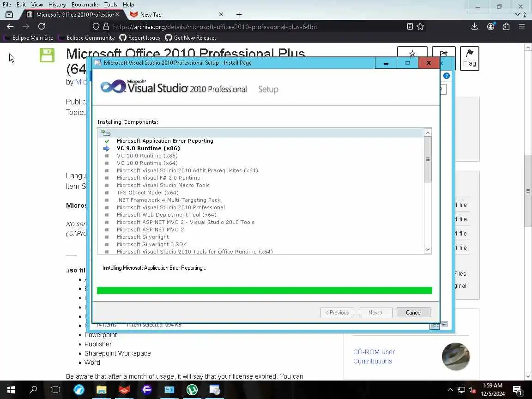Click the network tray icon
This screenshot has height=399, width=532.
[x=461, y=390]
